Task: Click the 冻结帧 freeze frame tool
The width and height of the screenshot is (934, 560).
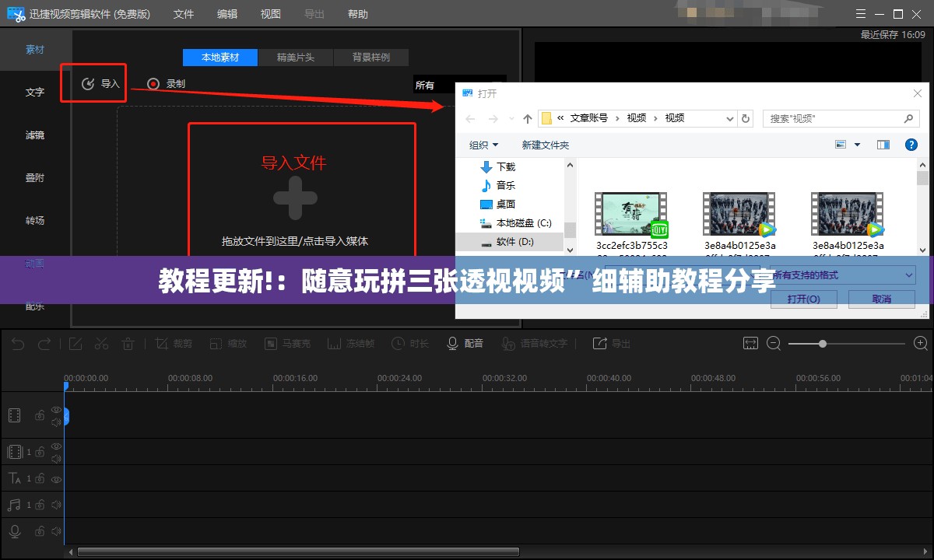Action: (x=350, y=343)
